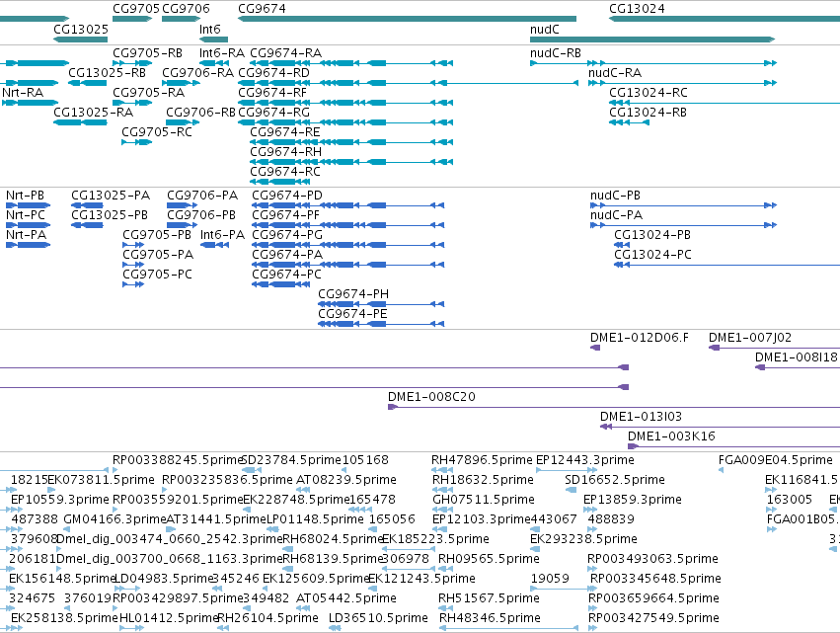Click transcript Nrt-RA
Image resolution: width=840 pixels, height=633 pixels.
pyautogui.click(x=23, y=93)
